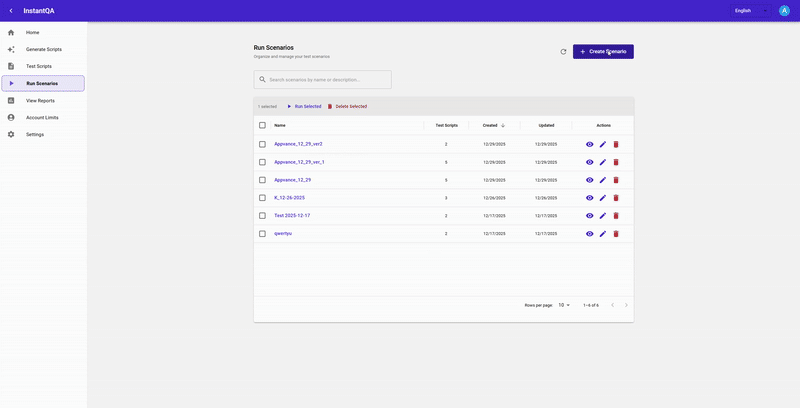Click Run Selected in the toolbar

(304, 106)
